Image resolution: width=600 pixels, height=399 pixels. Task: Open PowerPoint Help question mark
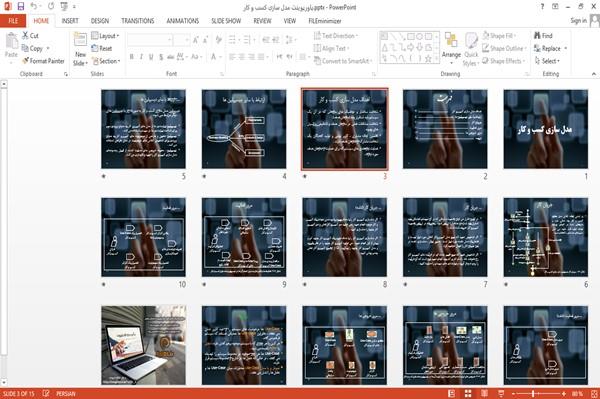coord(542,7)
